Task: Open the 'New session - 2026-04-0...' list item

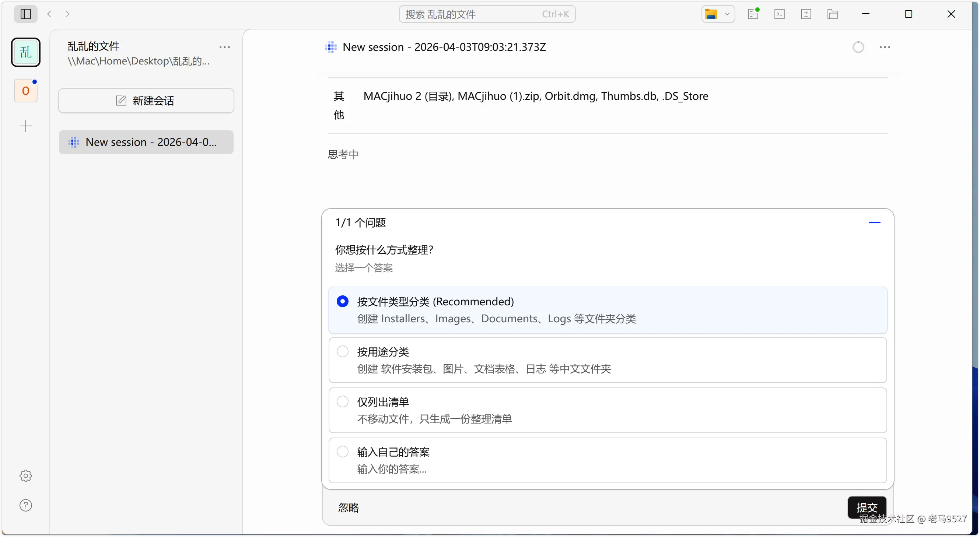Action: 146,142
